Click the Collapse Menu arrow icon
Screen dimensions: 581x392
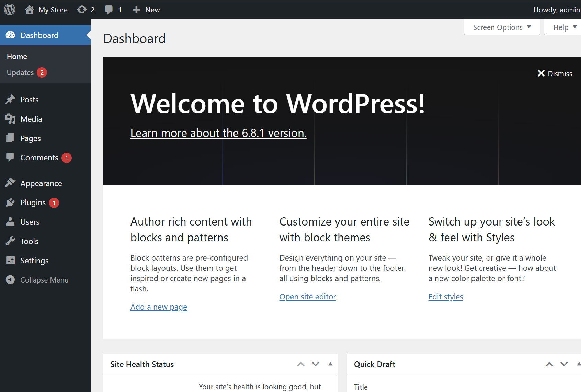(x=10, y=280)
